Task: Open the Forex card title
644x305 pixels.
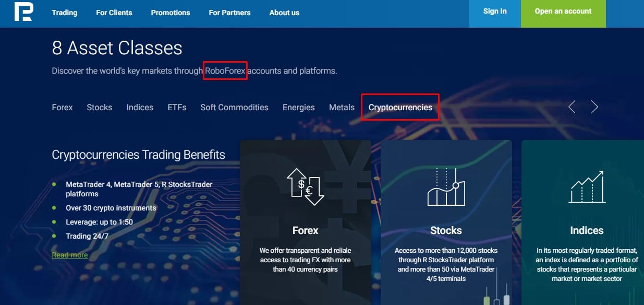Action: (305, 230)
